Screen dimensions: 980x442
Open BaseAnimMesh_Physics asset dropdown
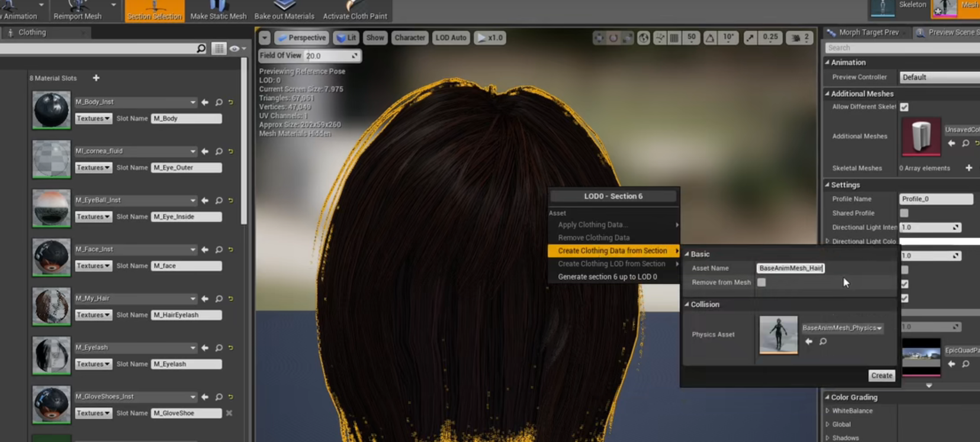tap(842, 328)
